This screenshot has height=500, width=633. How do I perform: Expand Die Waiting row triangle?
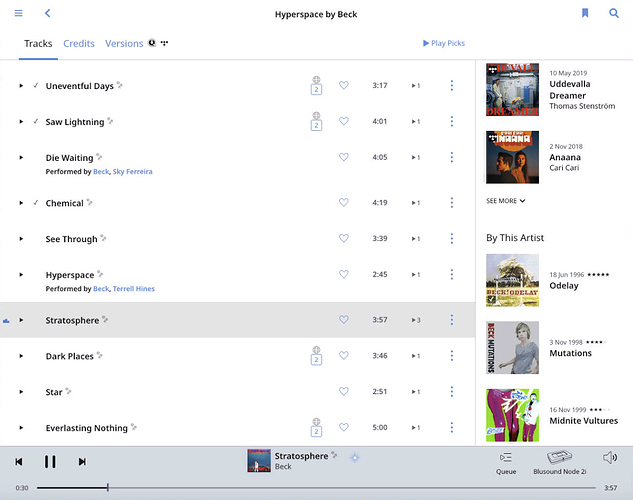click(21, 157)
